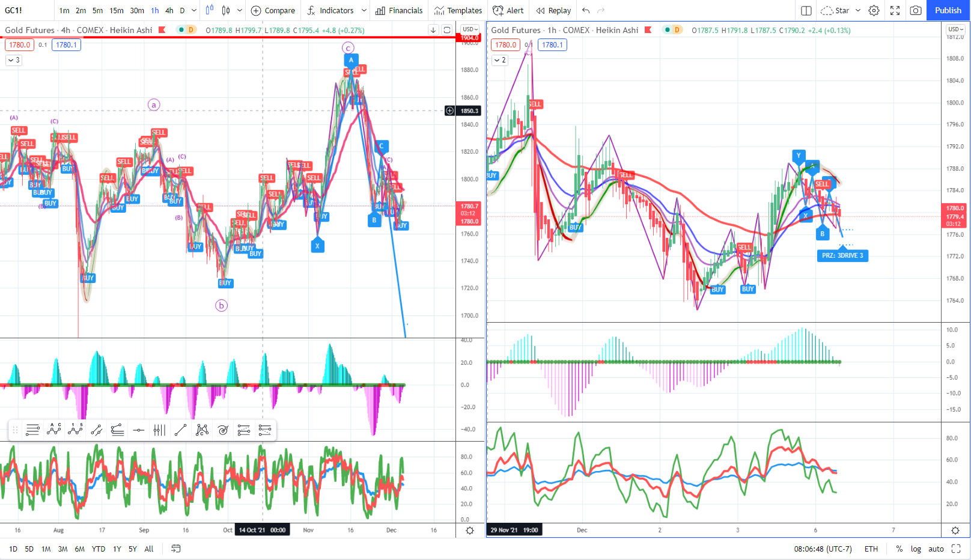Toggle auto scale mode

[936, 549]
